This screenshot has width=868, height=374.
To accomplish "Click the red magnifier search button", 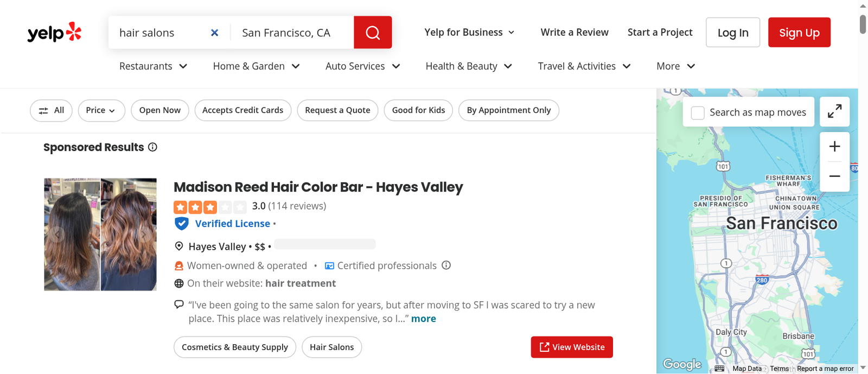I will [x=373, y=33].
